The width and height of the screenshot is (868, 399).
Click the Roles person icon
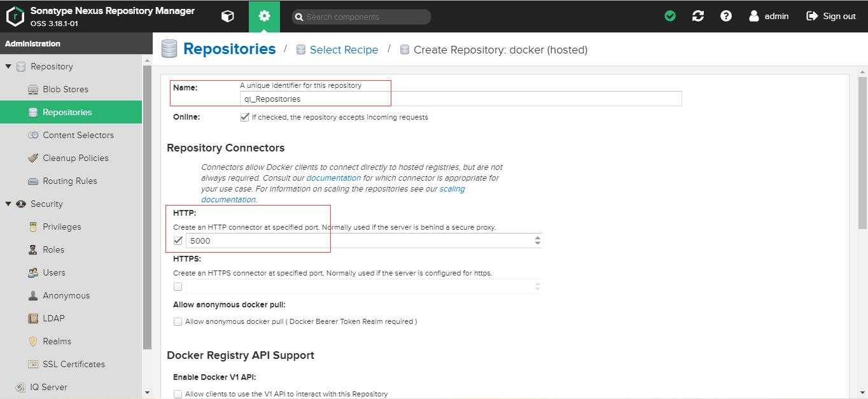[33, 250]
